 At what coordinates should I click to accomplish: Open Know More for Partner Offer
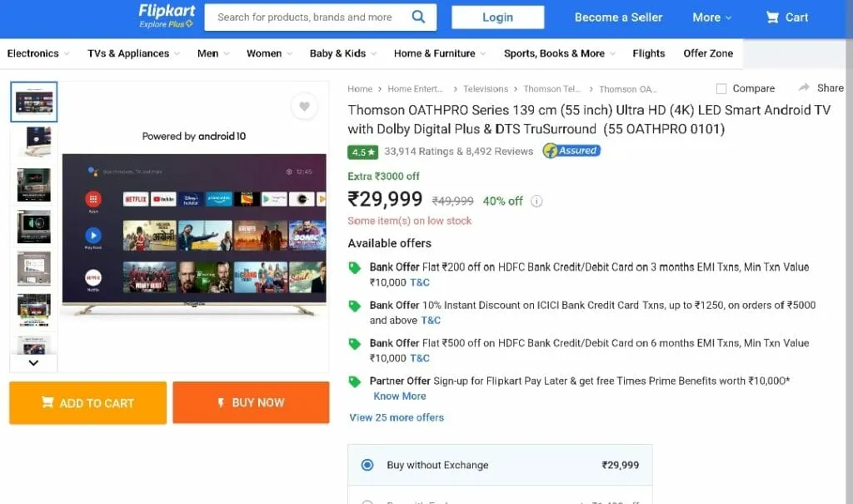(x=399, y=397)
